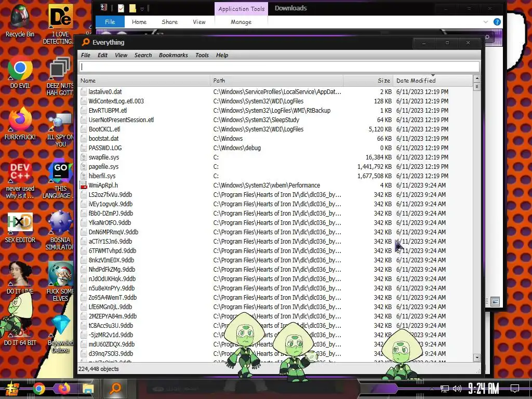This screenshot has width=532, height=399.
Task: Open the elf game desktop icon
Action: point(60,282)
